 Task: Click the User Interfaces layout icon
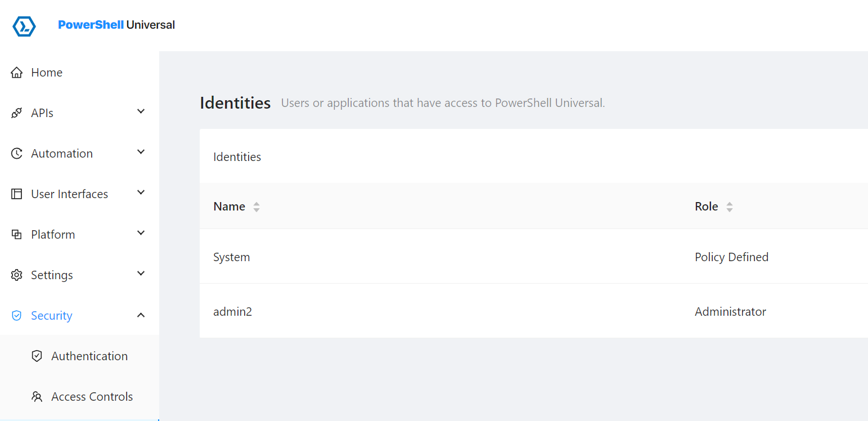coord(17,194)
